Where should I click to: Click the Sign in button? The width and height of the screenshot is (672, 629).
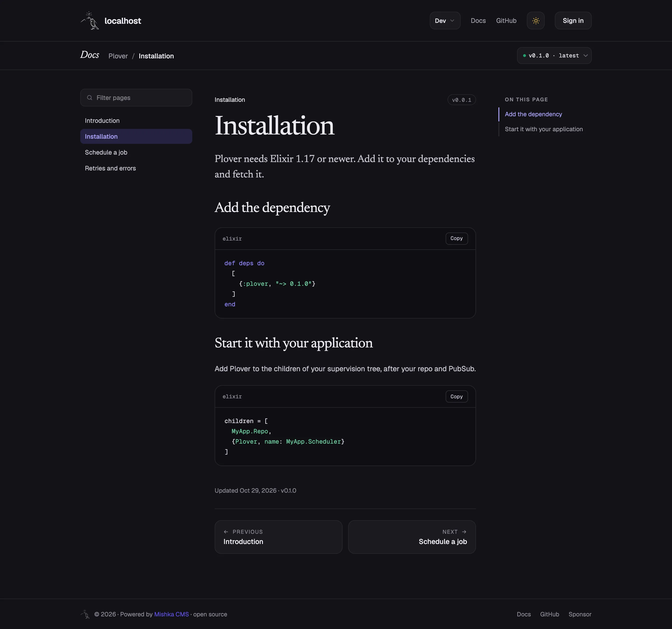[x=573, y=21]
